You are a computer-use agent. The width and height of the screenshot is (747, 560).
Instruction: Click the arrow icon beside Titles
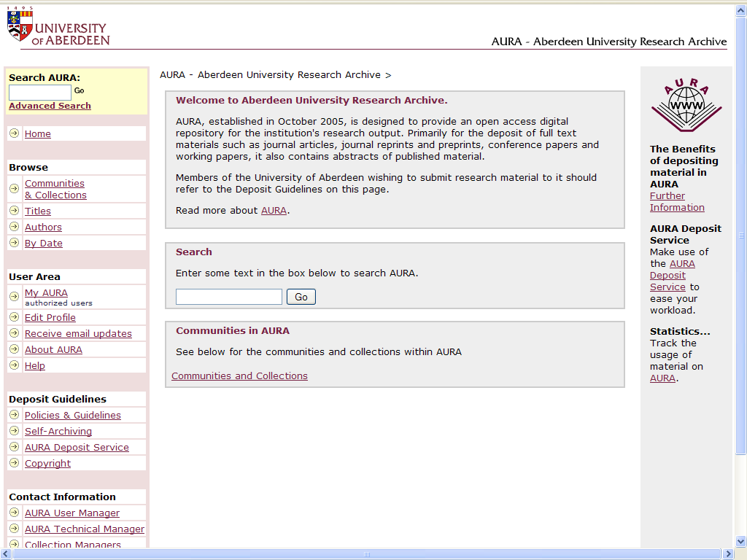click(x=15, y=211)
